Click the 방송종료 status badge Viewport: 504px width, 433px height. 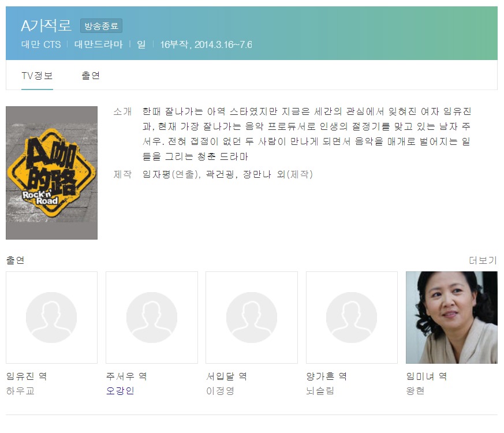pos(101,26)
